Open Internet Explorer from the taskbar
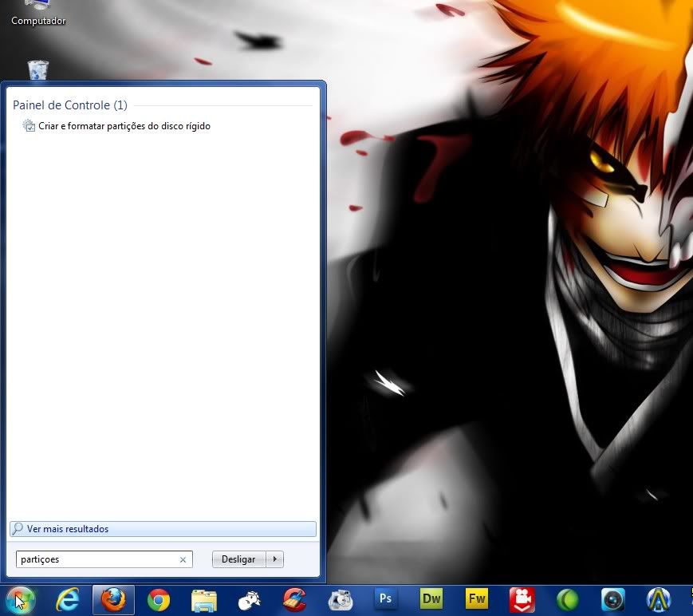This screenshot has height=616, width=693. click(68, 599)
